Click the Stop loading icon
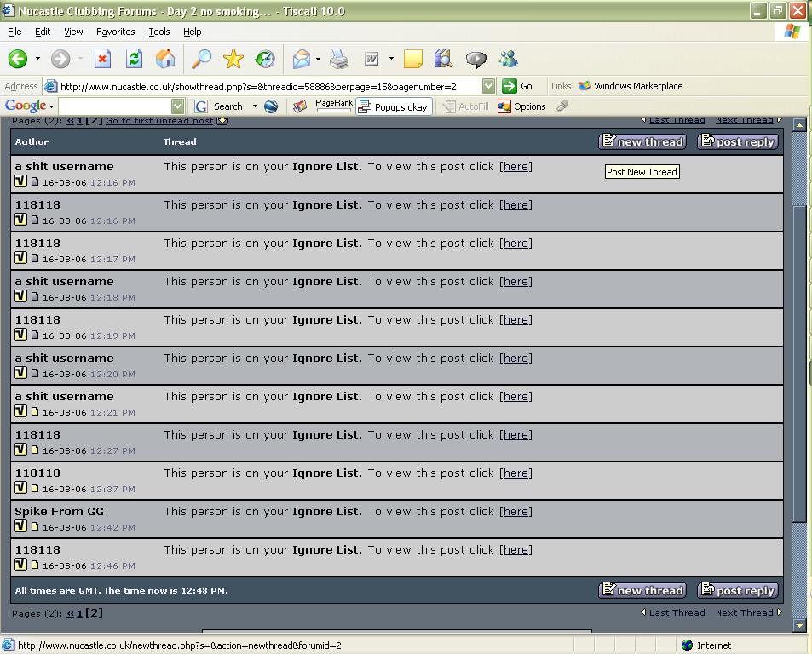The image size is (812, 654). (x=102, y=59)
